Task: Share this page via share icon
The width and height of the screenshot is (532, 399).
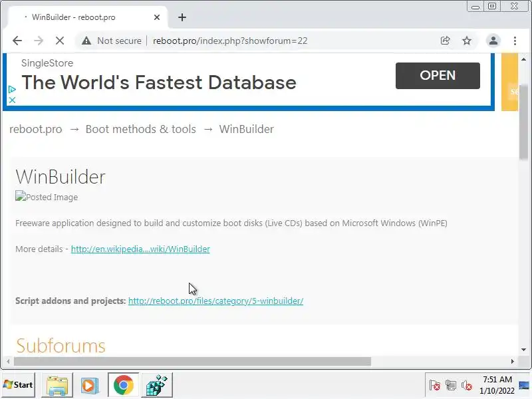Action: [x=445, y=41]
